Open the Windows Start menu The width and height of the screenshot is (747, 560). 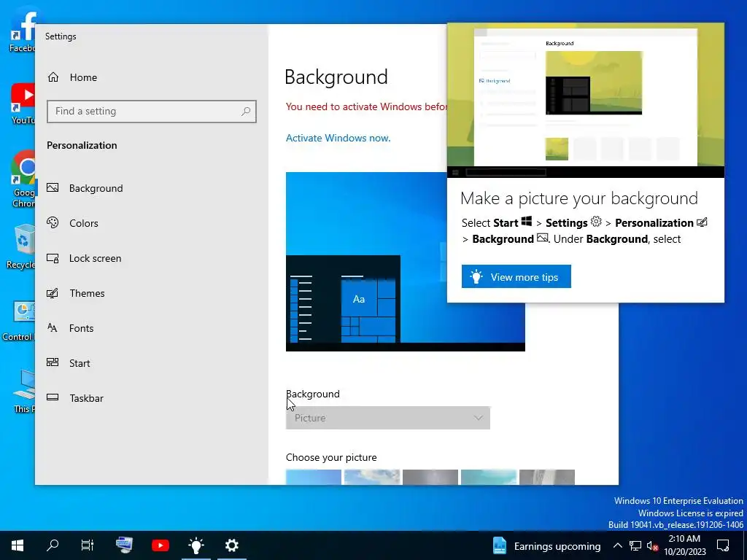[x=18, y=545]
